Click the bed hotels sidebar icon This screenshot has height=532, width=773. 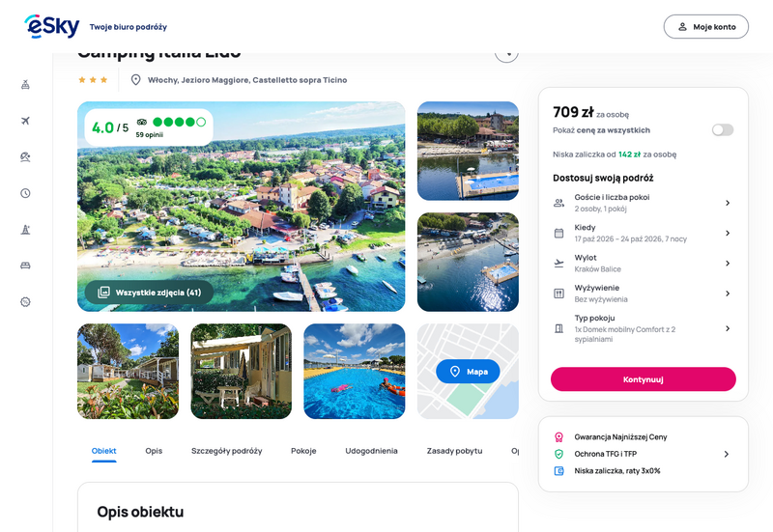26,266
